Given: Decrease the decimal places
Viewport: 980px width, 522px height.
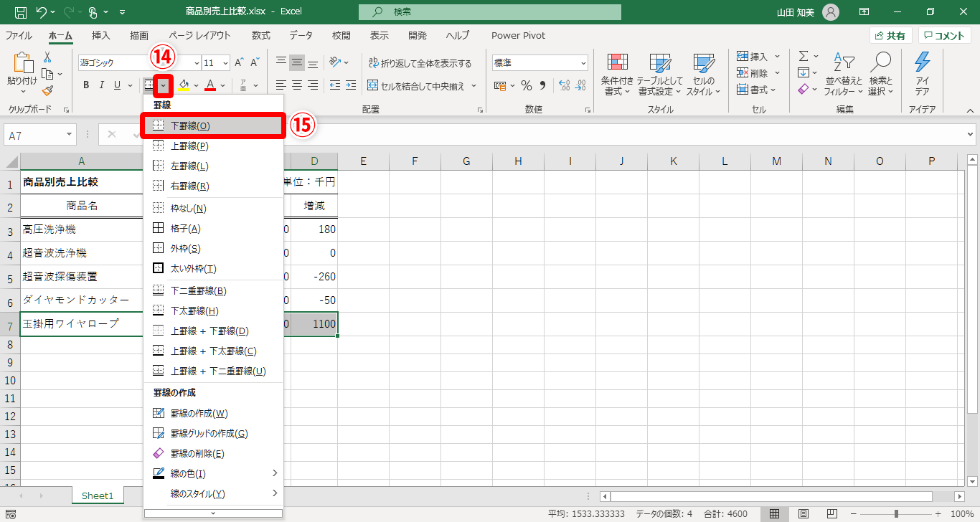Looking at the screenshot, I should 580,85.
